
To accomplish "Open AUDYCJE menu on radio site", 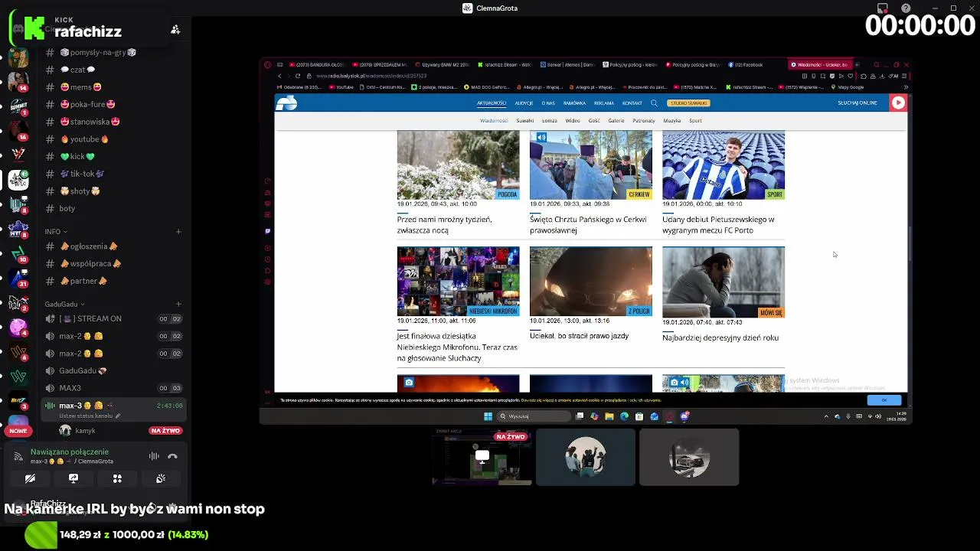I will (x=524, y=103).
